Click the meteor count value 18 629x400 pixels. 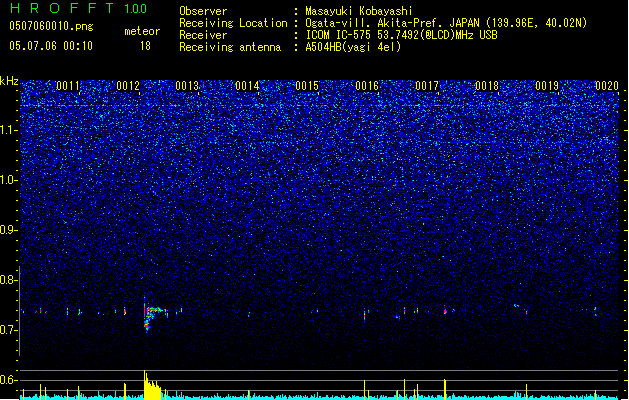coord(145,46)
